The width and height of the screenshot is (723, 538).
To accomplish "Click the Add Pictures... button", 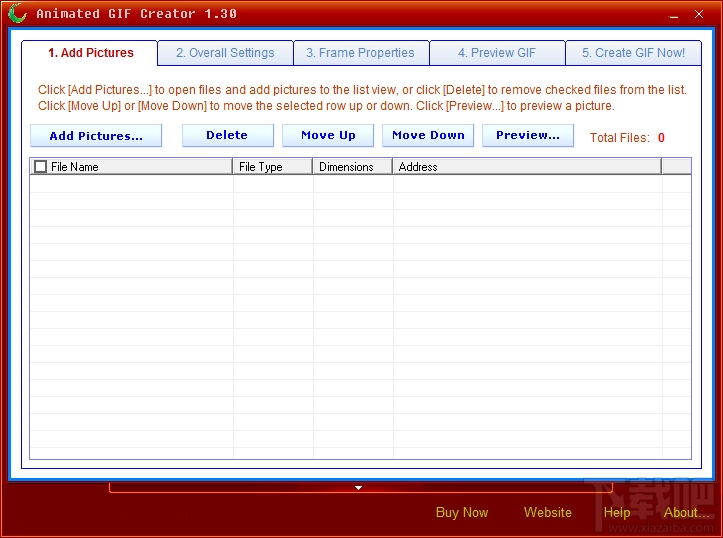I will [96, 136].
